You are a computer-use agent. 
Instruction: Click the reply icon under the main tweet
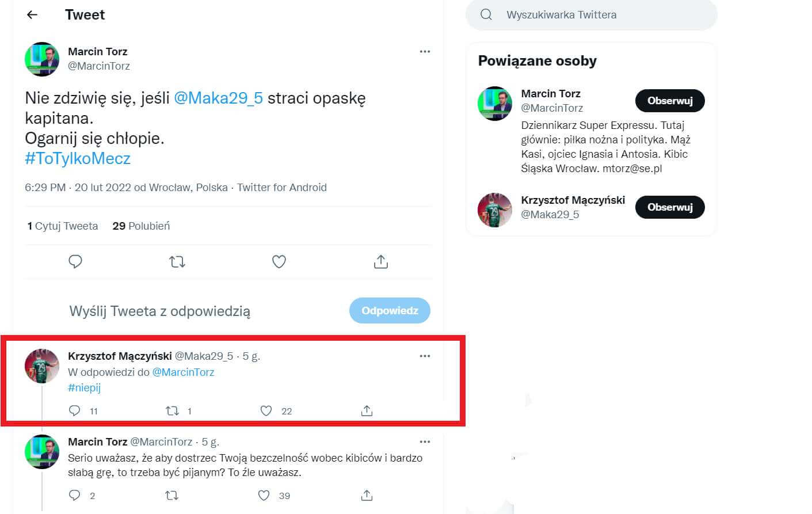tap(75, 261)
